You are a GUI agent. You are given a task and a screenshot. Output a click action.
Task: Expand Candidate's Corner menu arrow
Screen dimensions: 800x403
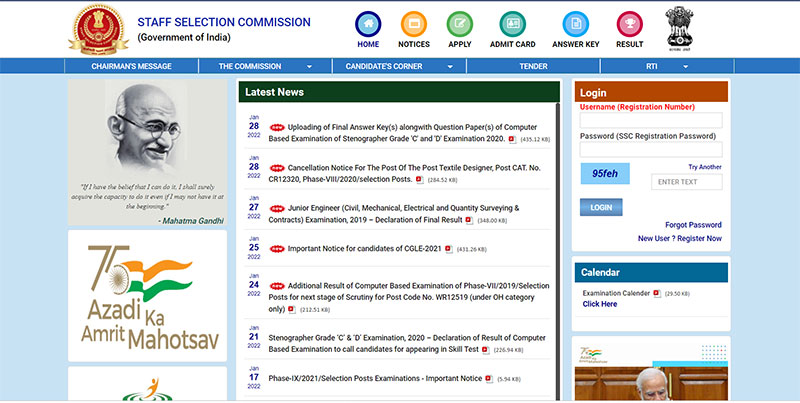(x=450, y=67)
